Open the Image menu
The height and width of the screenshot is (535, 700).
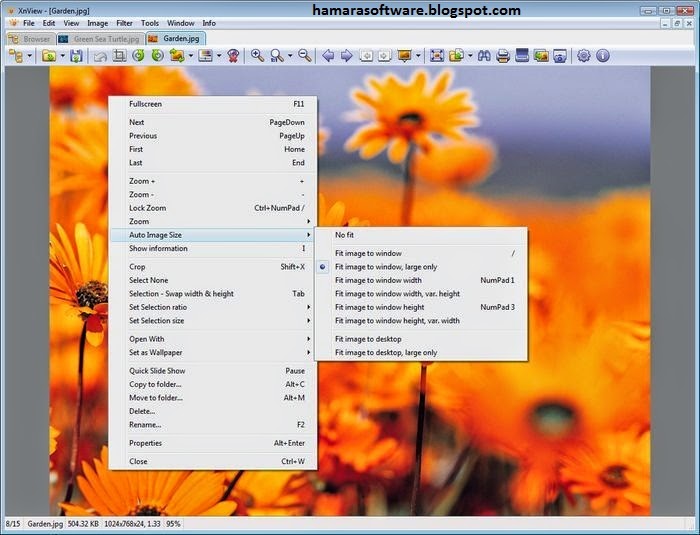pyautogui.click(x=97, y=23)
